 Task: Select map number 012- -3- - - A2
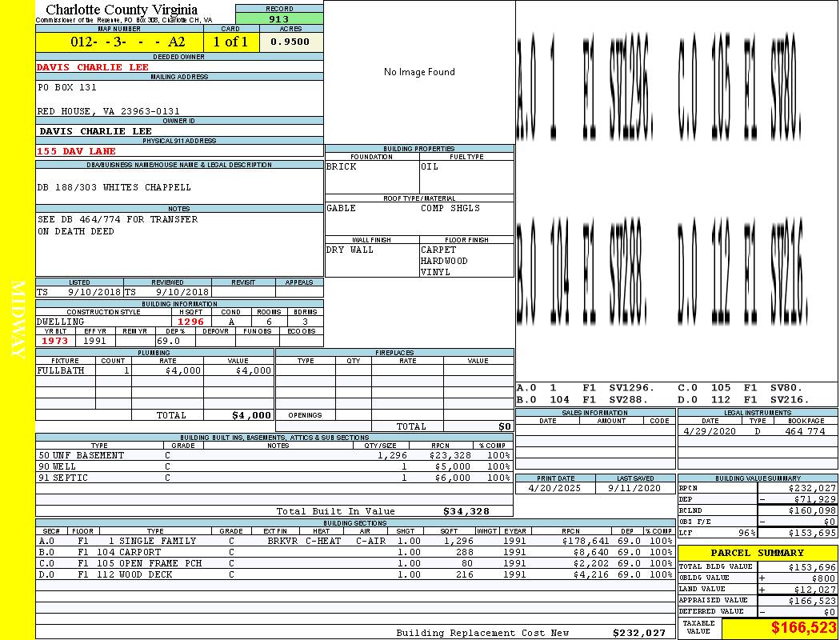click(x=127, y=42)
